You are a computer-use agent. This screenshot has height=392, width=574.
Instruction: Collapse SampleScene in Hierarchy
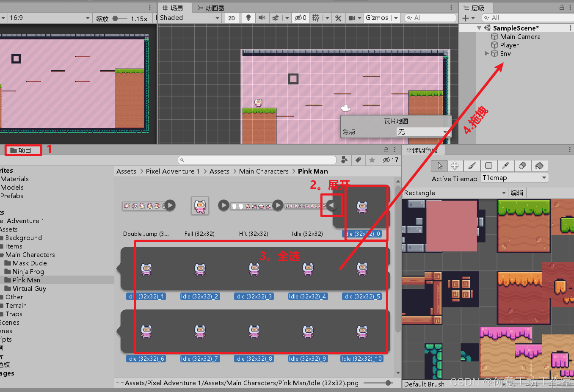tap(479, 28)
